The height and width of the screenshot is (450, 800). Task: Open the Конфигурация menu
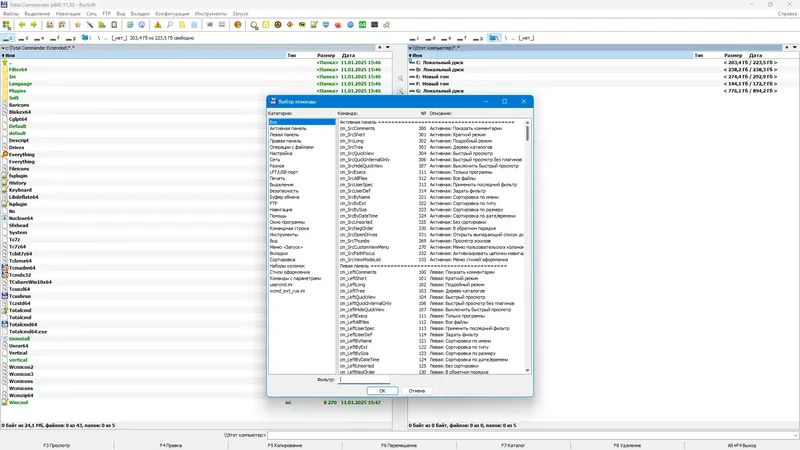[x=172, y=14]
